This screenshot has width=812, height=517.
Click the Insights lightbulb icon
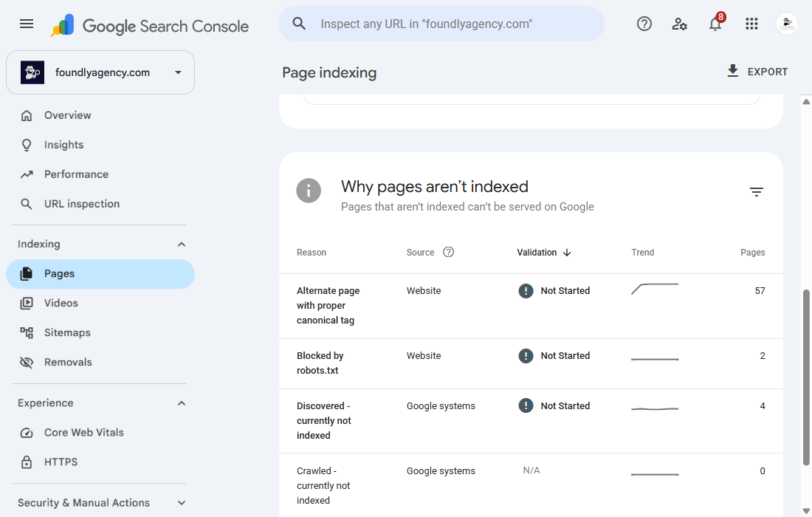tap(27, 145)
